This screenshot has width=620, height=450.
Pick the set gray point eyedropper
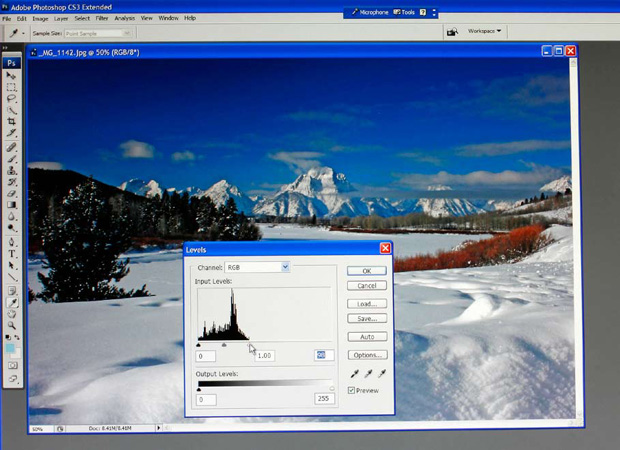367,374
